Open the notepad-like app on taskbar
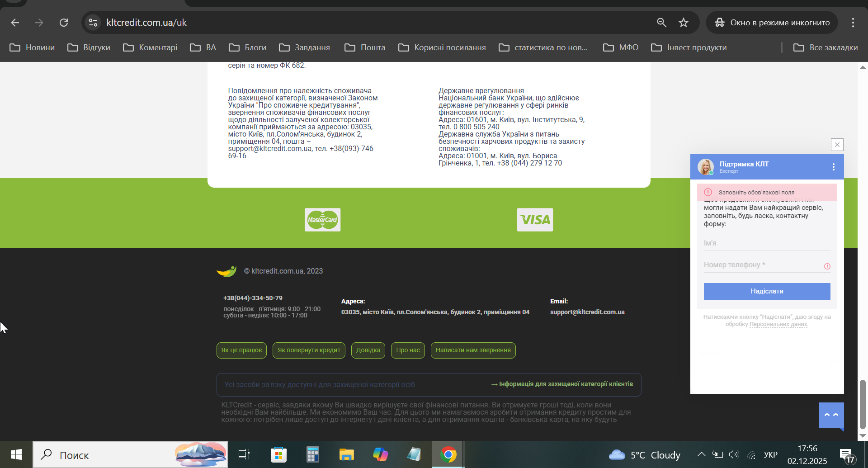This screenshot has height=468, width=868. coord(414,454)
